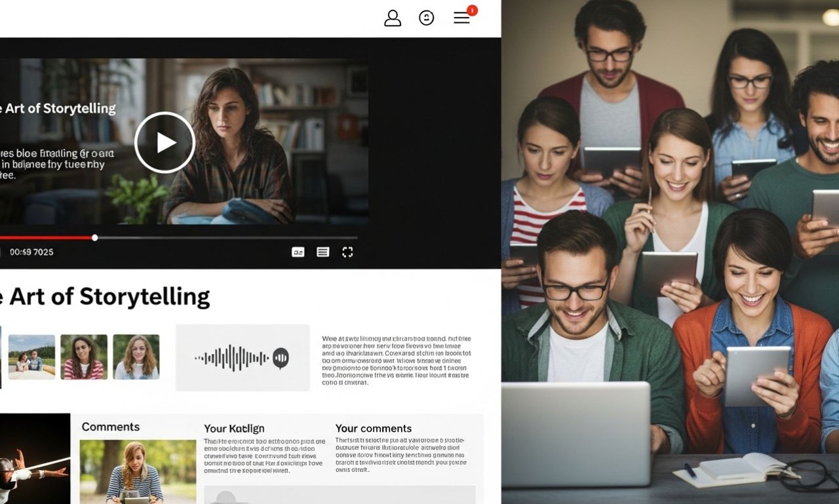The width and height of the screenshot is (839, 504).
Task: Open the fencer thumbnail at bottom left
Action: tap(34, 459)
